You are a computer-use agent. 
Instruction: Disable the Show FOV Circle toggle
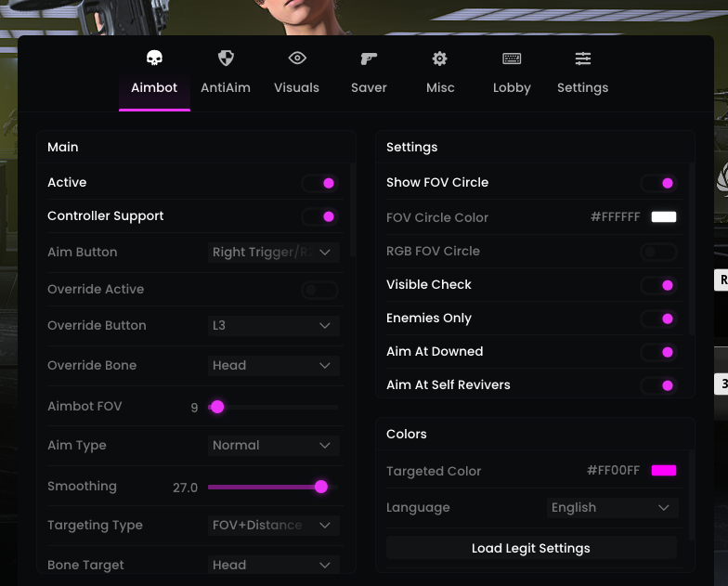click(659, 183)
